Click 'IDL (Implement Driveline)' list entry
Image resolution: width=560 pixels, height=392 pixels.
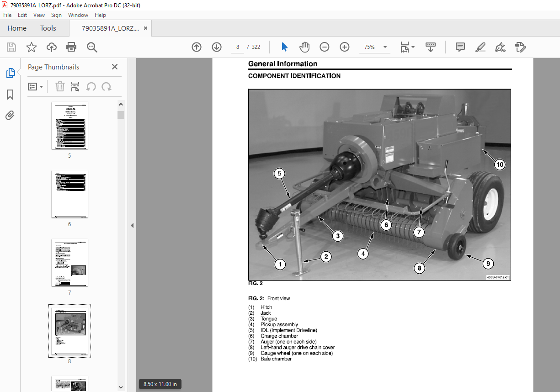tap(289, 330)
